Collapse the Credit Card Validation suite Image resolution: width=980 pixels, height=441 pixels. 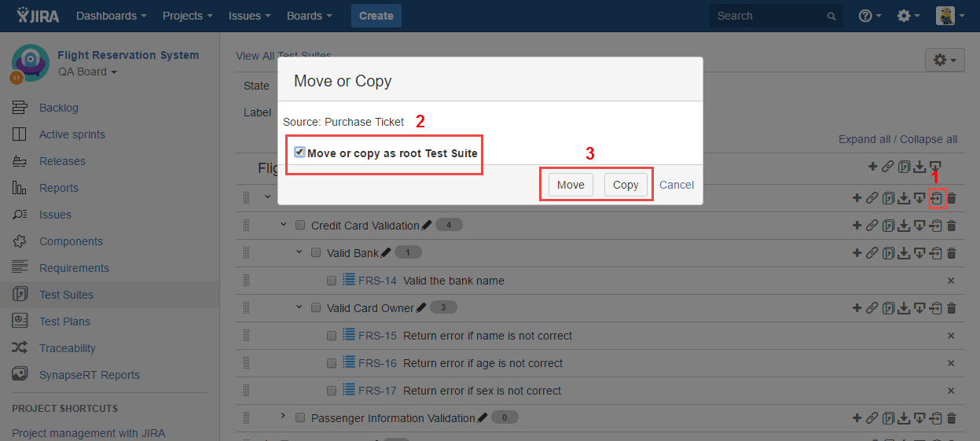coord(284,225)
